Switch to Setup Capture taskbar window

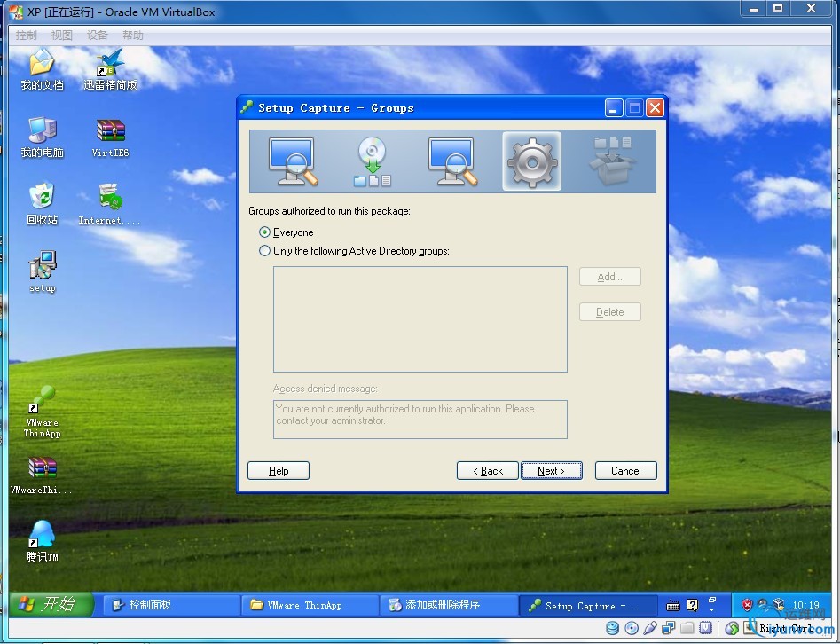pos(588,606)
